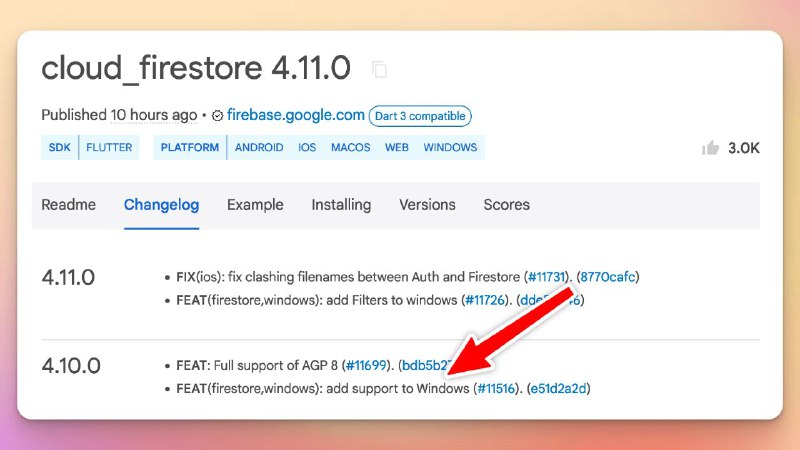Viewport: 800px width, 450px height.
Task: Copy package name with the copy icon
Action: click(379, 69)
